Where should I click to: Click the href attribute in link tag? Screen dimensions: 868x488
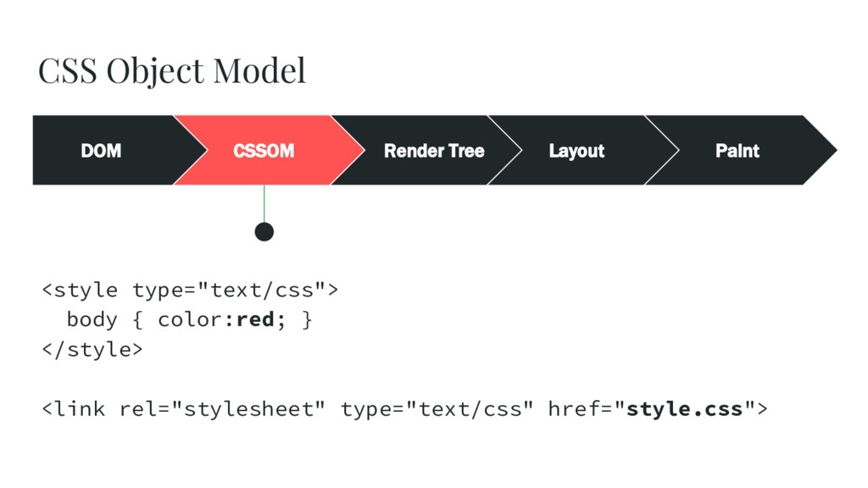point(574,409)
